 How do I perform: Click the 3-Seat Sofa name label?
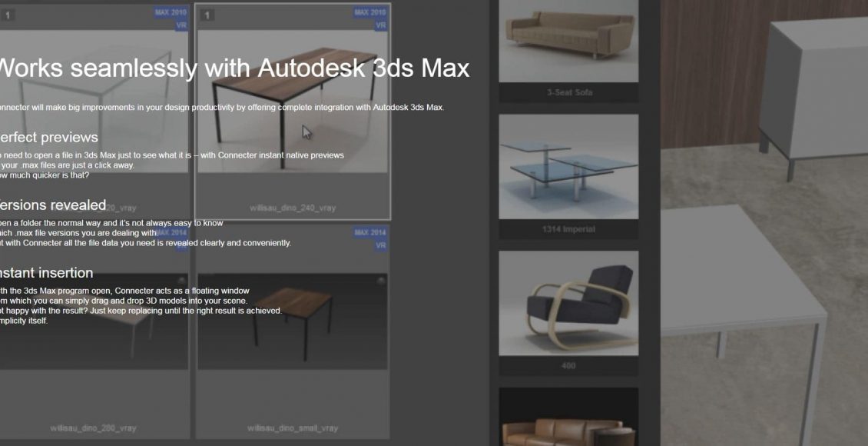point(568,92)
